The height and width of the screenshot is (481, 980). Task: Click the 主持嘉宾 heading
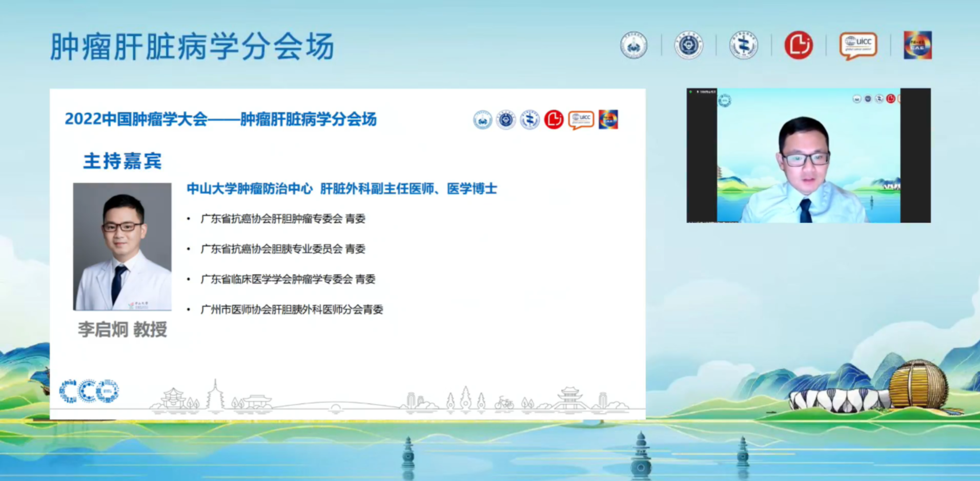pos(122,161)
